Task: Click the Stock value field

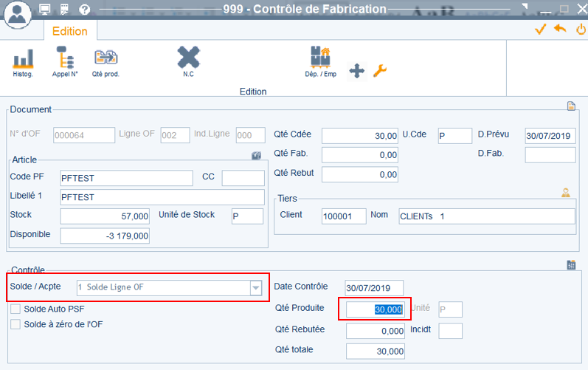Action: click(x=105, y=216)
